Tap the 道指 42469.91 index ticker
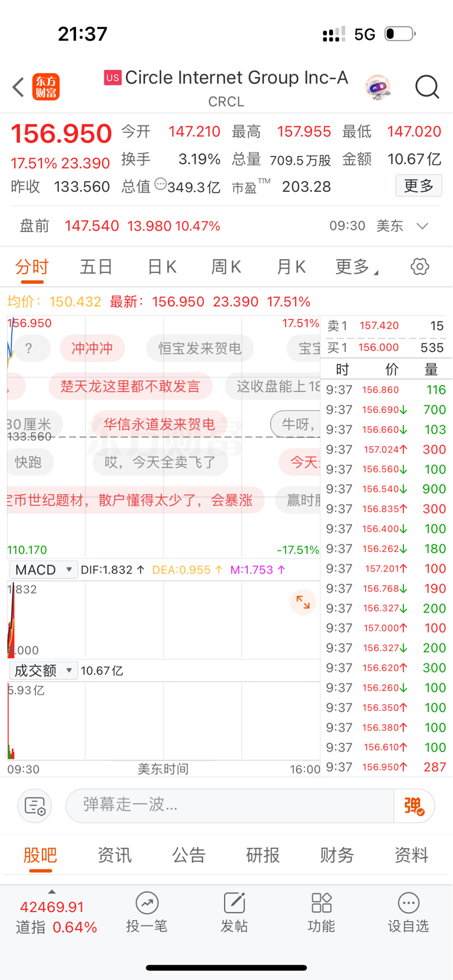The height and width of the screenshot is (980, 453). click(x=56, y=916)
